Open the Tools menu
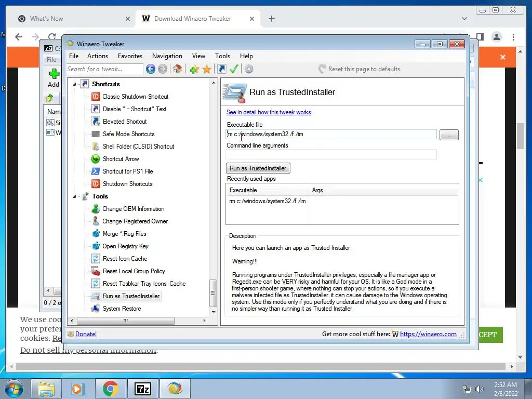532x399 pixels. tap(222, 56)
